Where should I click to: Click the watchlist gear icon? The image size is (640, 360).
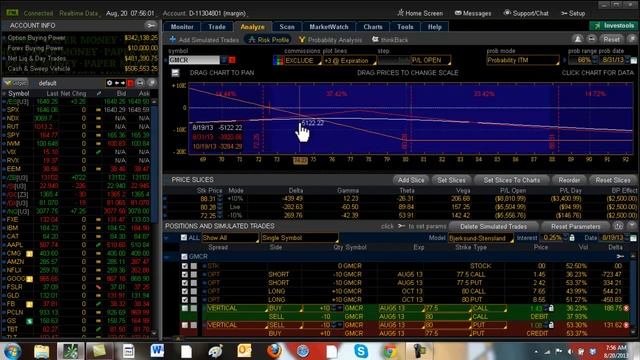[x=109, y=83]
